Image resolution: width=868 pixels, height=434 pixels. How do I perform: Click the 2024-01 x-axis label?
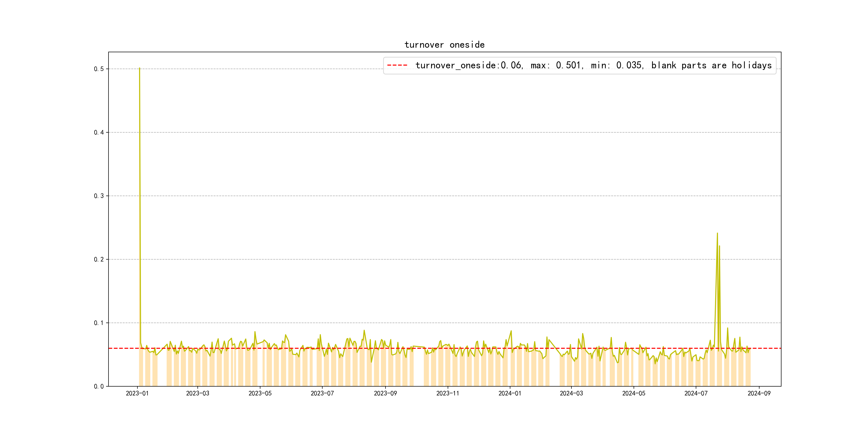(510, 394)
